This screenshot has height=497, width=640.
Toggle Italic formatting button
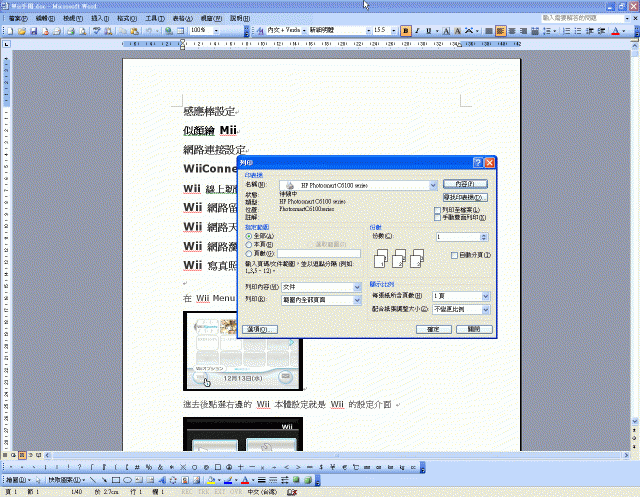point(417,31)
